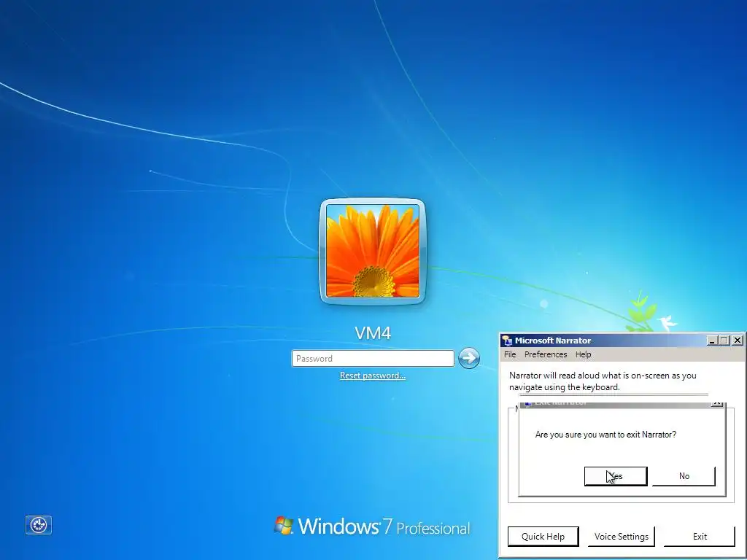Click the Ease of Access icon

click(x=38, y=525)
